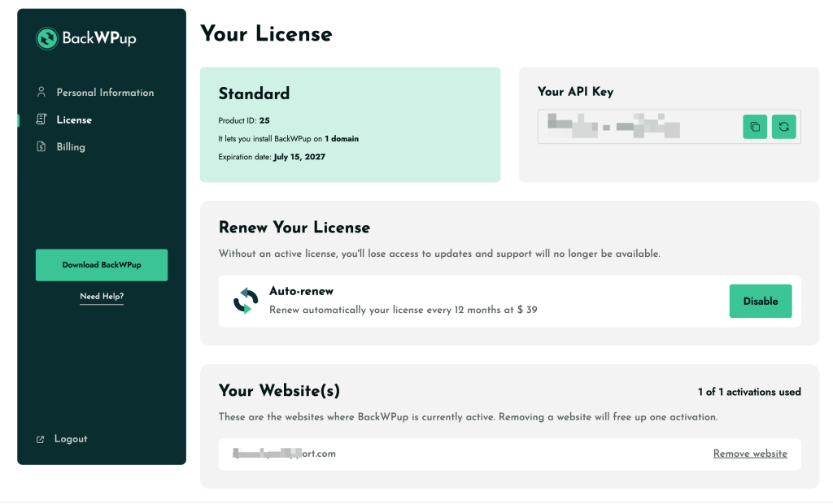Click the BackWPup wordmark text
Screen dimensions: 833x504
pos(99,38)
